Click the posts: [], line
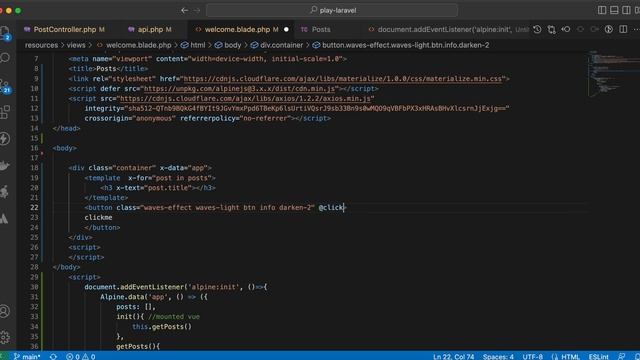 click(x=136, y=307)
